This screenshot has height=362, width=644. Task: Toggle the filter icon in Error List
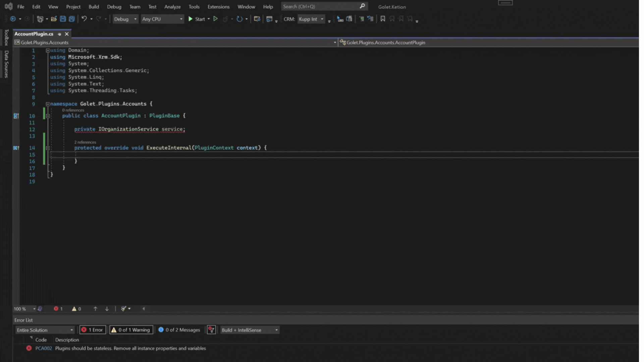click(211, 330)
